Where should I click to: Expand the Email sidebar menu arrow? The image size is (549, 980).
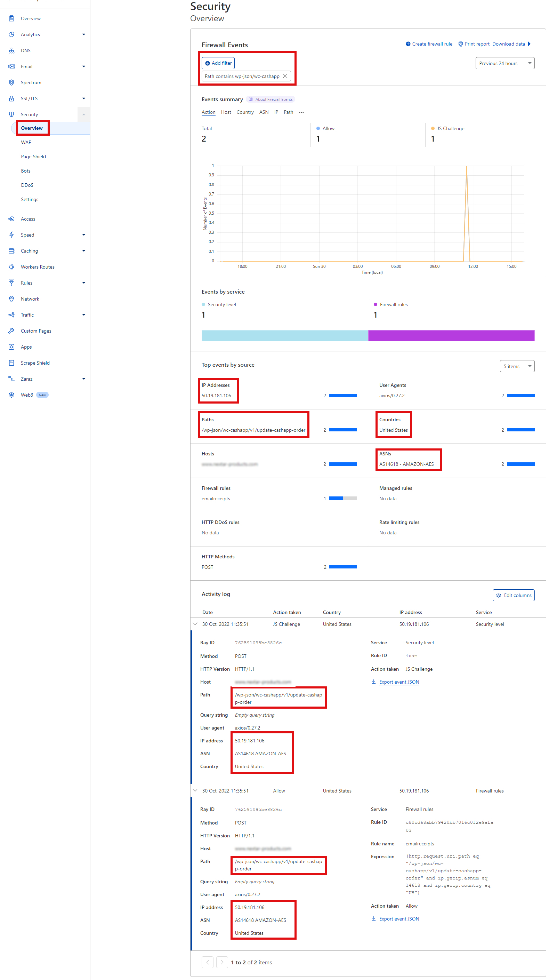(x=84, y=66)
